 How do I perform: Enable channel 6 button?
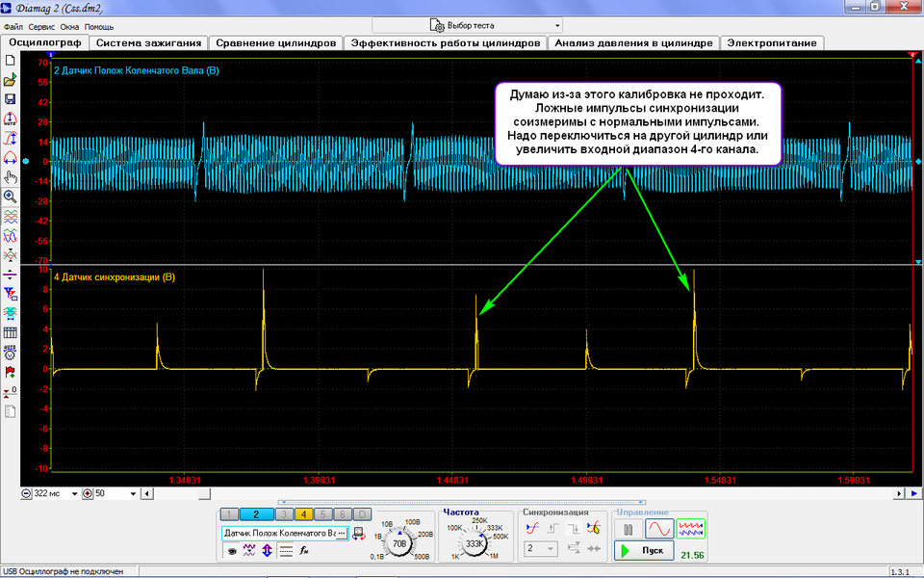(x=343, y=514)
